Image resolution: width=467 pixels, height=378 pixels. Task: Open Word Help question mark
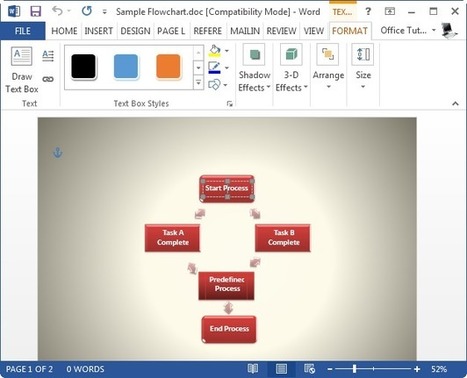[368, 12]
